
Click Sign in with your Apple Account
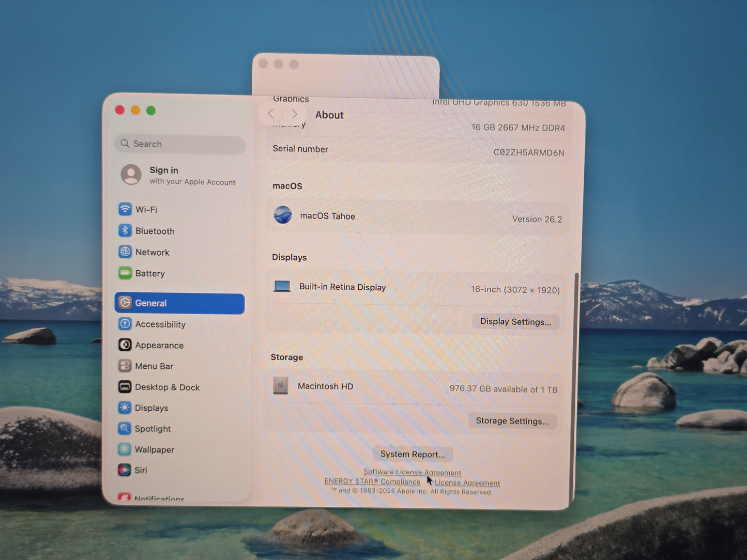click(179, 175)
